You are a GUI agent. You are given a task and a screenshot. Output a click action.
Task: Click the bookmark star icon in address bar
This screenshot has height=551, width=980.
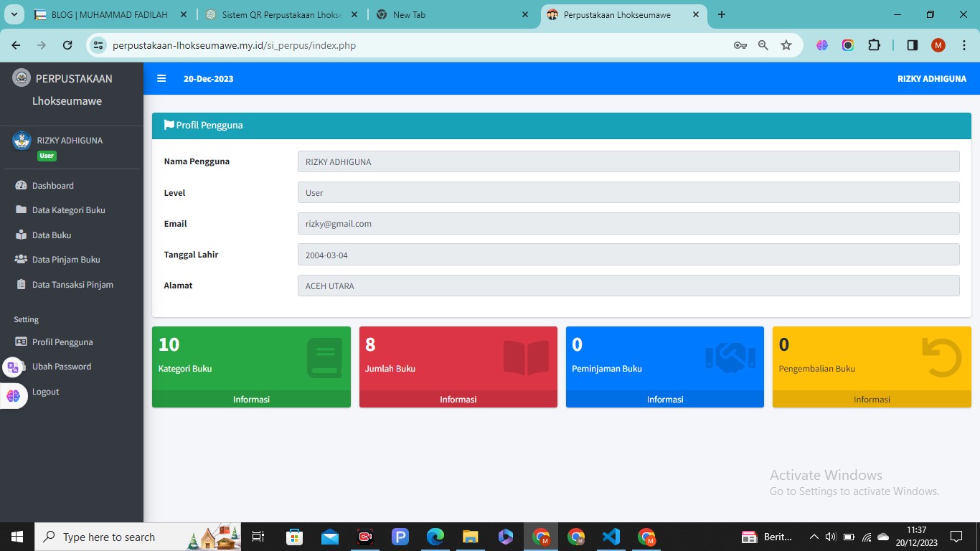pos(786,45)
